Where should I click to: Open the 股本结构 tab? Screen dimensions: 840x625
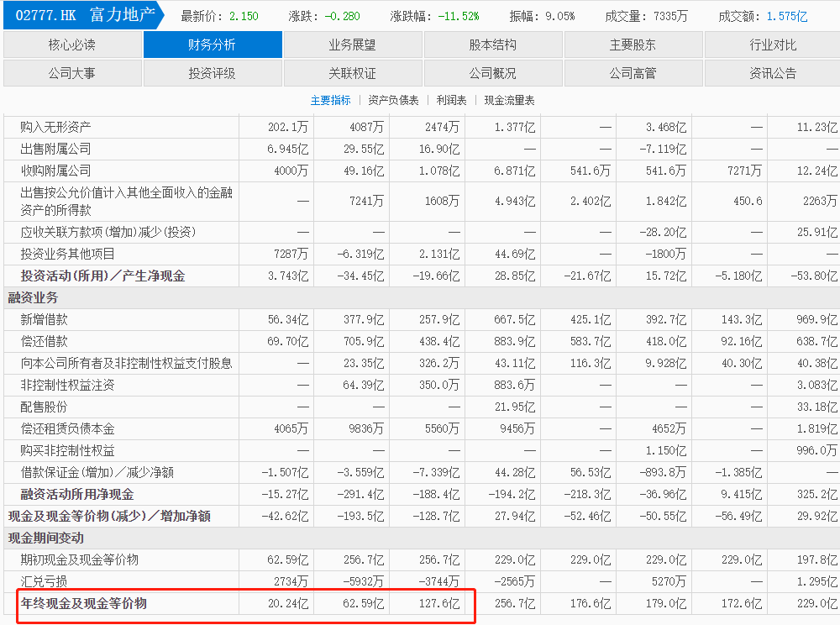493,45
